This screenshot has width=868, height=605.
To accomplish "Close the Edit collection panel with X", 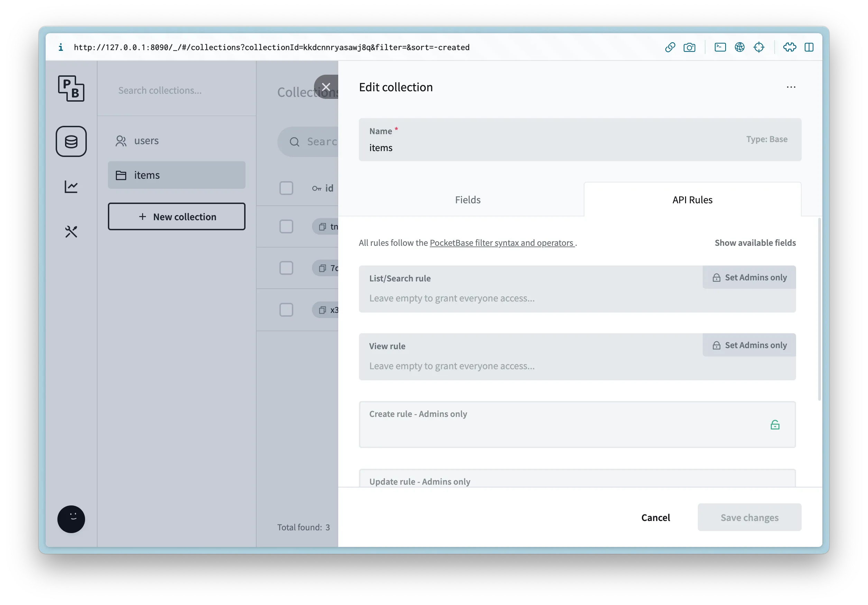I will pyautogui.click(x=326, y=87).
